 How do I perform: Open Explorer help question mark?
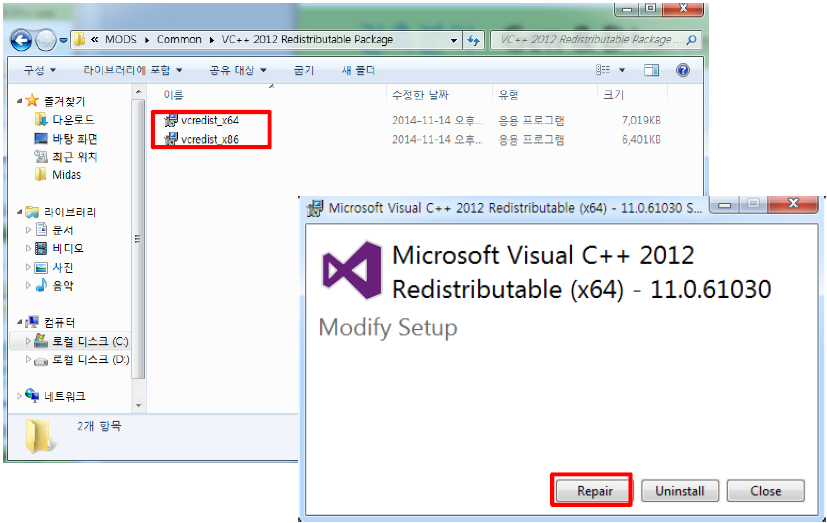coord(682,70)
